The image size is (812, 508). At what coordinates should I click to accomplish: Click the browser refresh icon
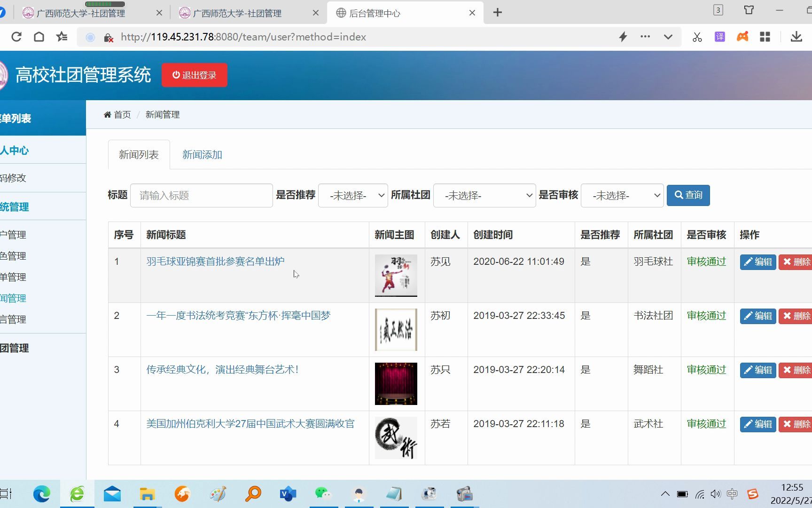16,36
